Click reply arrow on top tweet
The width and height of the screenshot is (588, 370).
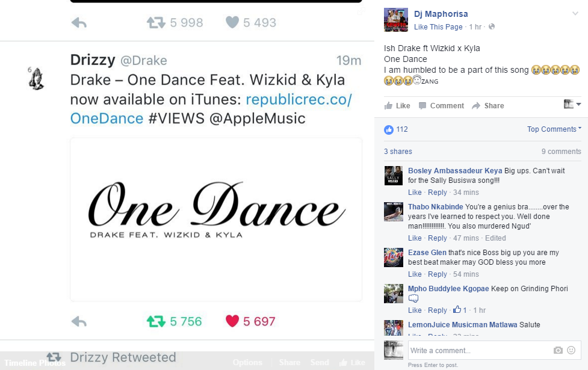(79, 23)
